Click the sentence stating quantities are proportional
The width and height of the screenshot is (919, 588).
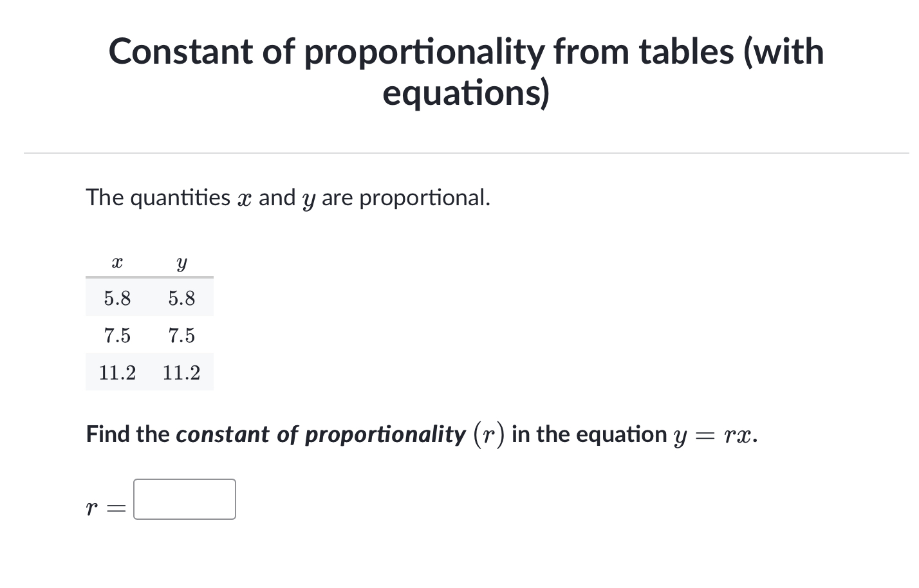[x=288, y=198]
